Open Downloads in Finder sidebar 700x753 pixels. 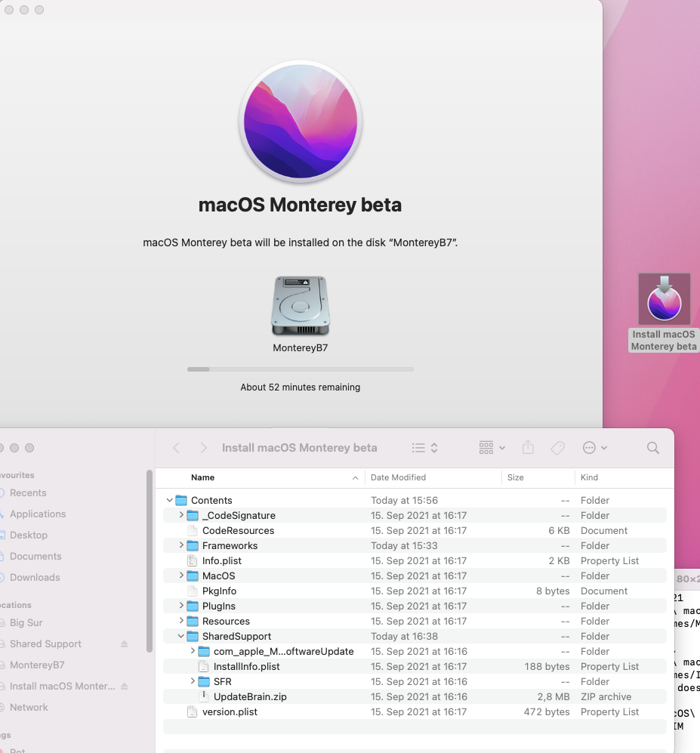tap(35, 577)
